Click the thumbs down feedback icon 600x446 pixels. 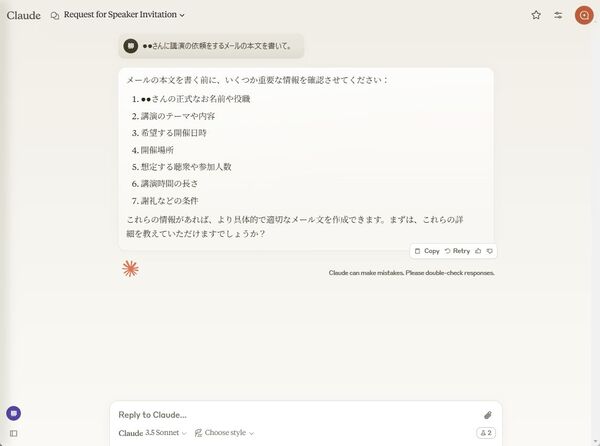coord(489,251)
